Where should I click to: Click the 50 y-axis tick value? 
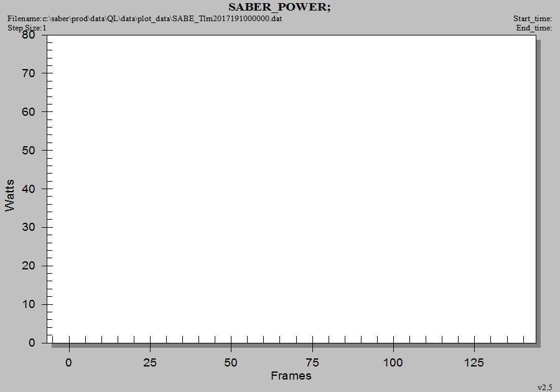pos(29,151)
